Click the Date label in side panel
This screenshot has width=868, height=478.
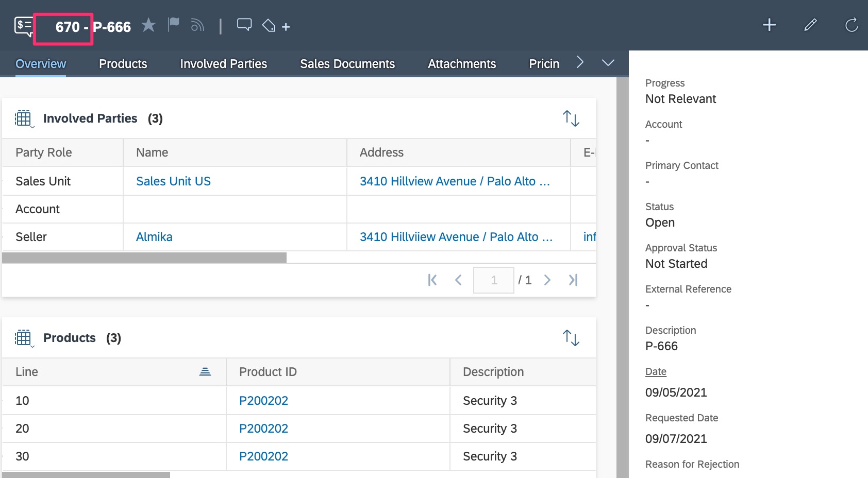(x=656, y=371)
